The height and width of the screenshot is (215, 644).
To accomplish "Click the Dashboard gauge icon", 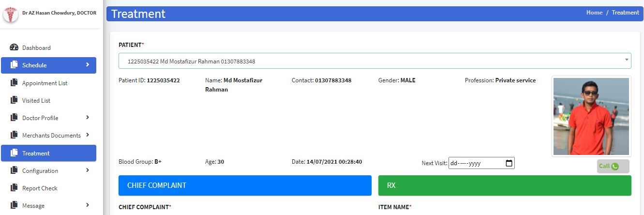I will [14, 47].
